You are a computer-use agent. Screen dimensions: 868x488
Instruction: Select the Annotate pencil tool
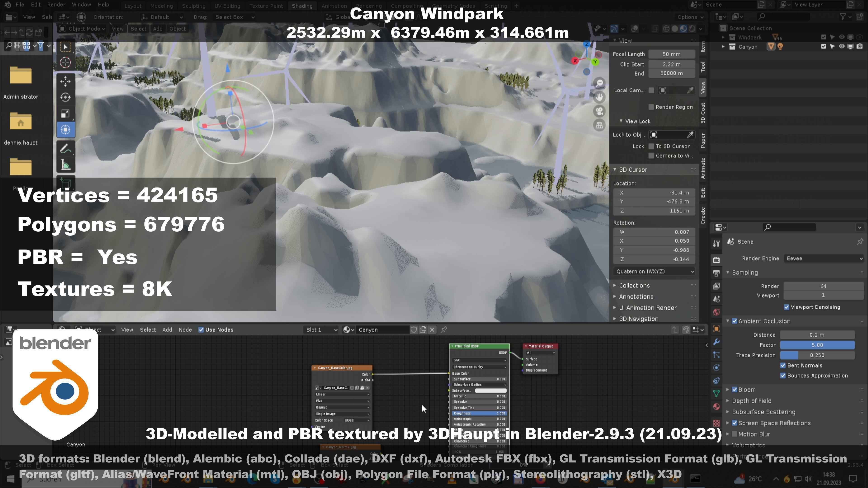click(65, 148)
